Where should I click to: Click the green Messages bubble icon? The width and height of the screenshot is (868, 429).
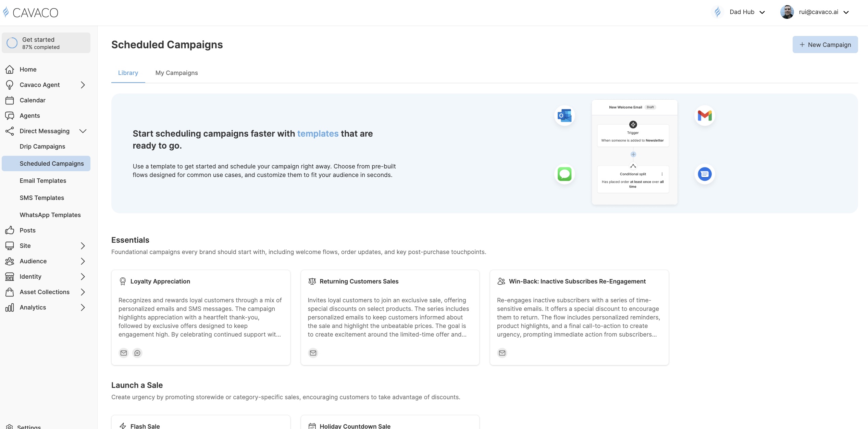(564, 174)
